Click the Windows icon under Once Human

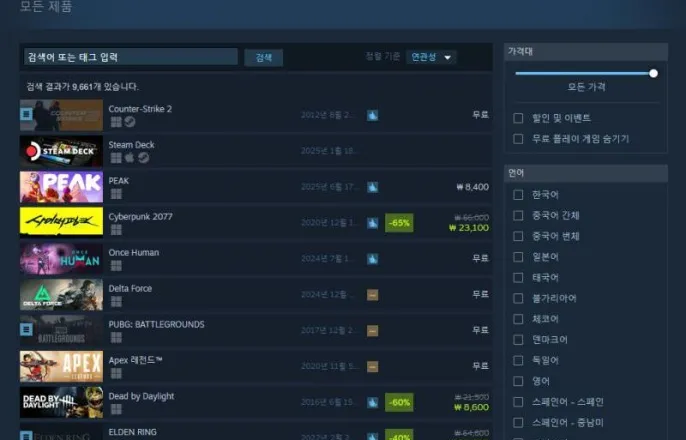pos(116,265)
